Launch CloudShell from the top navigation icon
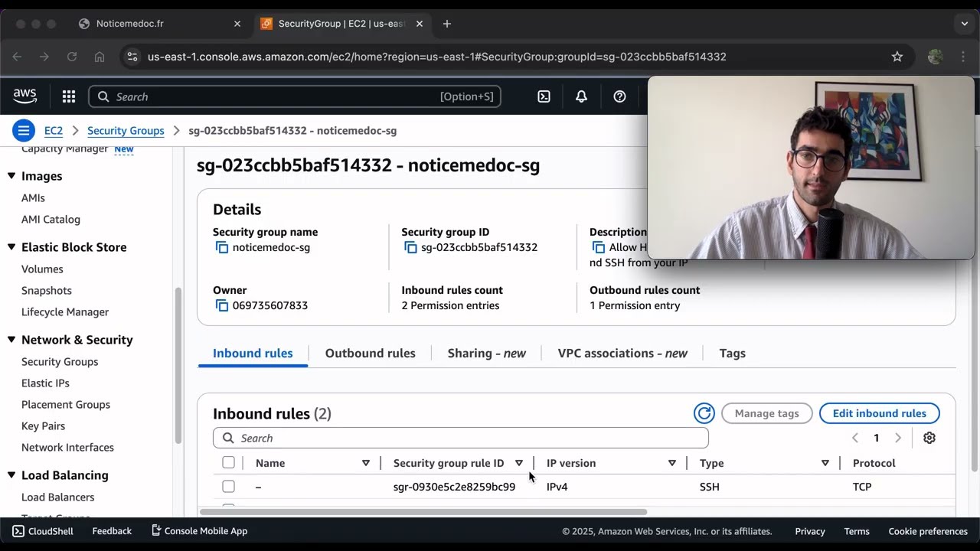This screenshot has height=551, width=980. 544,96
